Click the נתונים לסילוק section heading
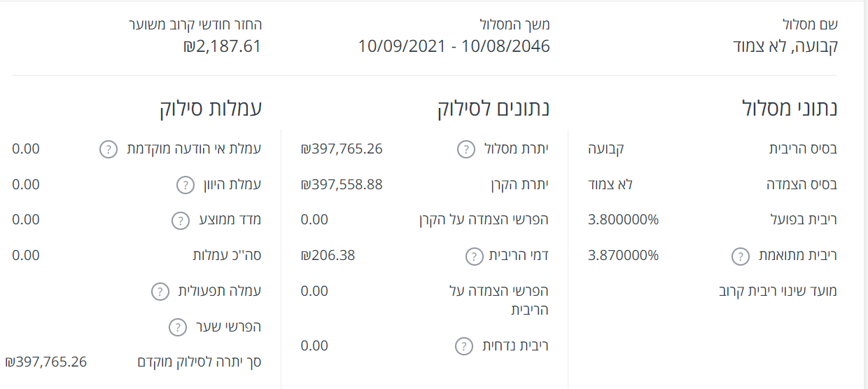 493,109
